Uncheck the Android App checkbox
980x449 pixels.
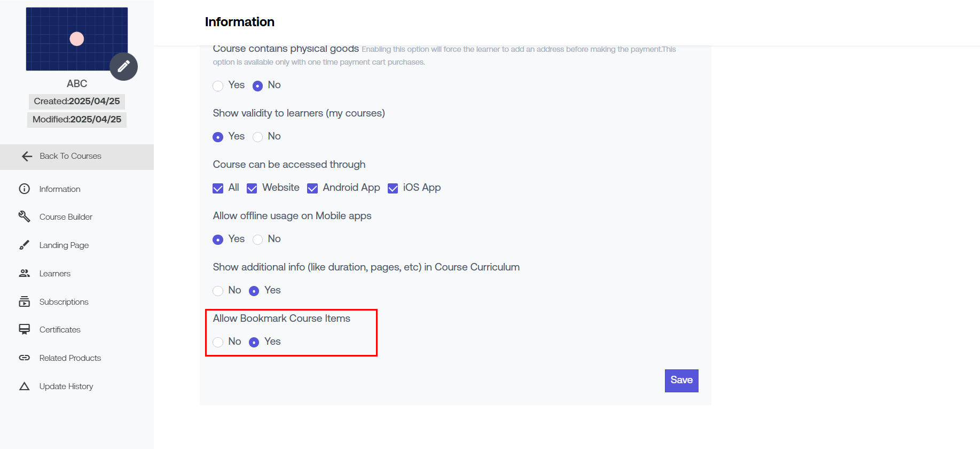coord(312,188)
